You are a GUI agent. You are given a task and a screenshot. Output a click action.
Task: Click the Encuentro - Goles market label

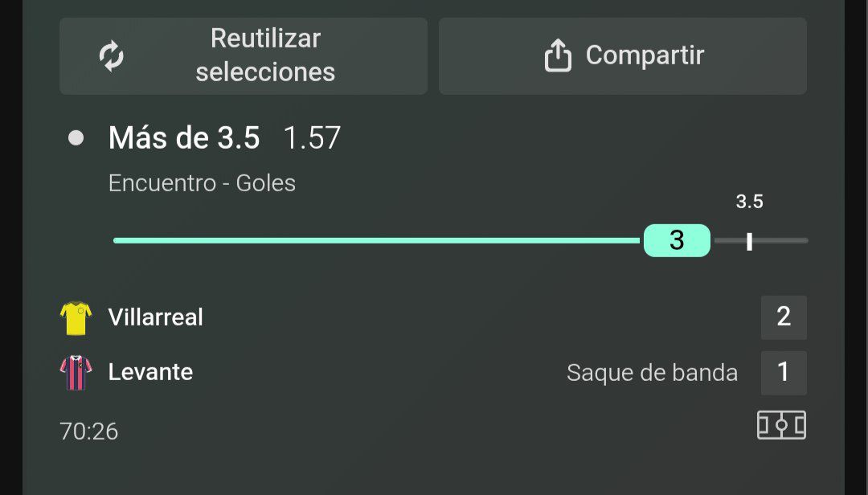[x=202, y=183]
